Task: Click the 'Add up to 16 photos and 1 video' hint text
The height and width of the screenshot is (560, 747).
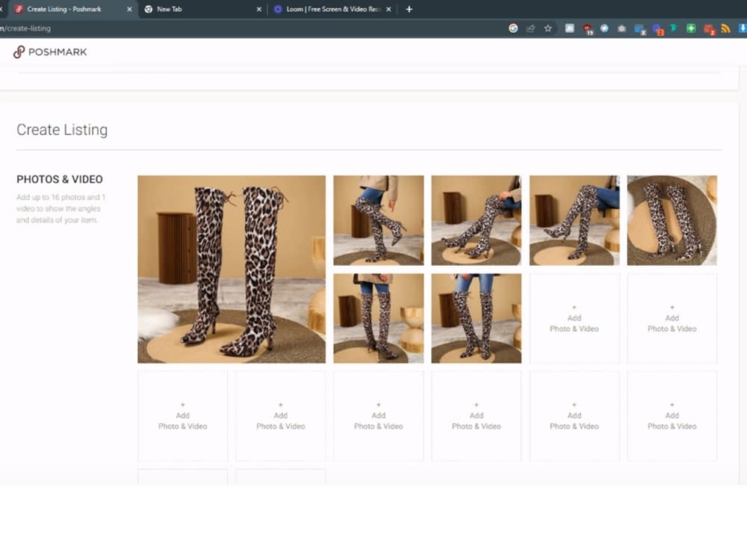Action: [x=61, y=208]
